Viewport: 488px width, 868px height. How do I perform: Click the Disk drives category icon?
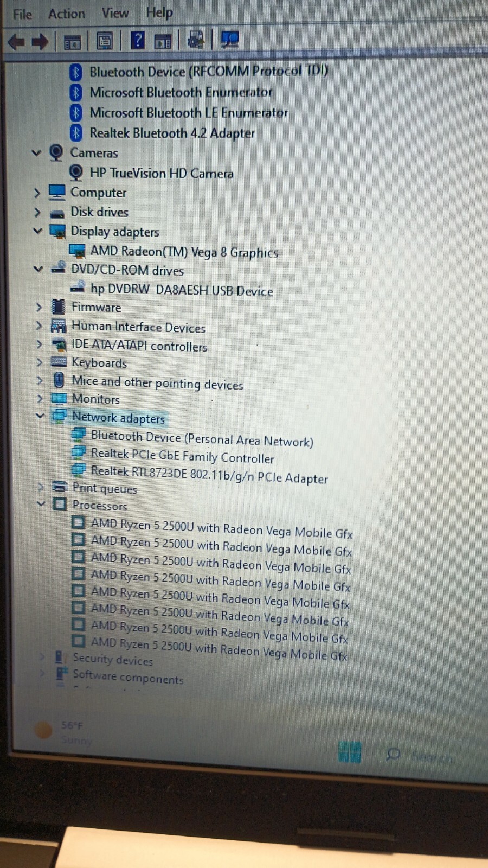(x=57, y=213)
